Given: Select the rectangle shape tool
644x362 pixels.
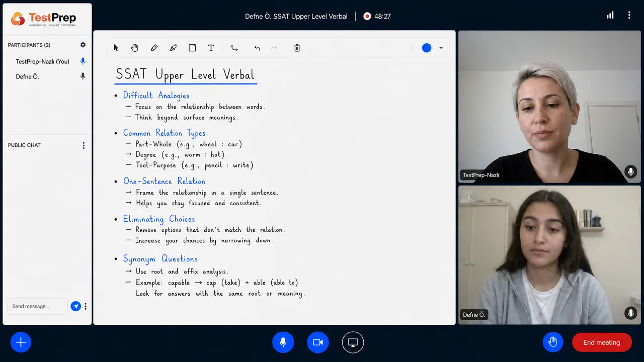Looking at the screenshot, I should [x=192, y=48].
